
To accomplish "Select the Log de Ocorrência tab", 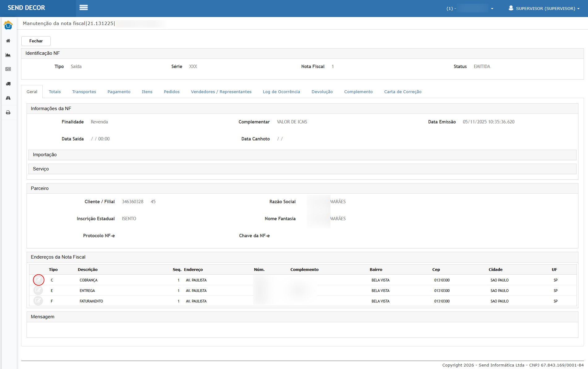I will click(281, 92).
